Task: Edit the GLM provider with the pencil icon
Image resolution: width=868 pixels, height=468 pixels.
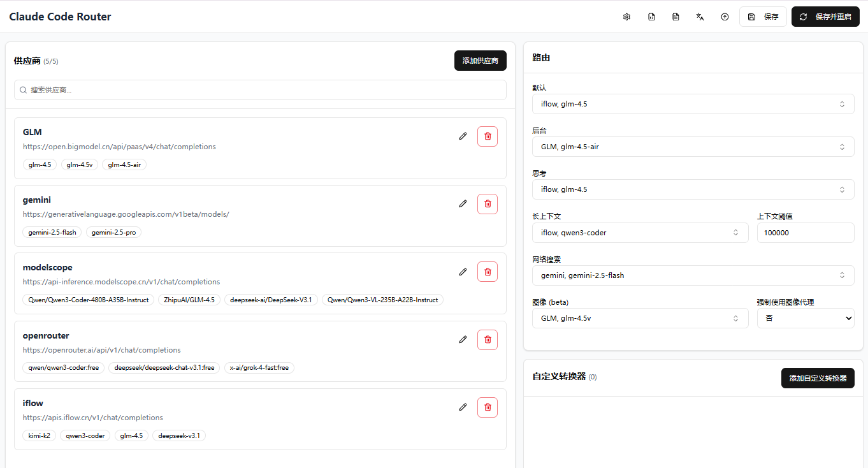Action: point(463,136)
